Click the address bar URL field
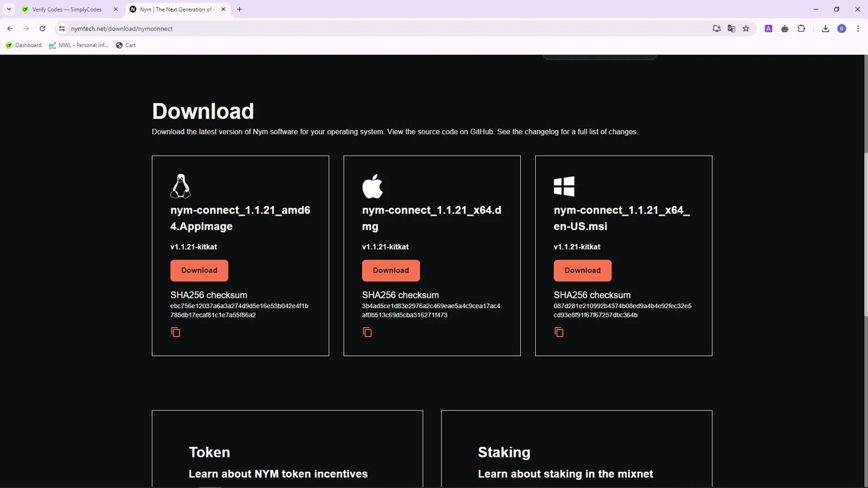This screenshot has width=868, height=488. [x=382, y=28]
